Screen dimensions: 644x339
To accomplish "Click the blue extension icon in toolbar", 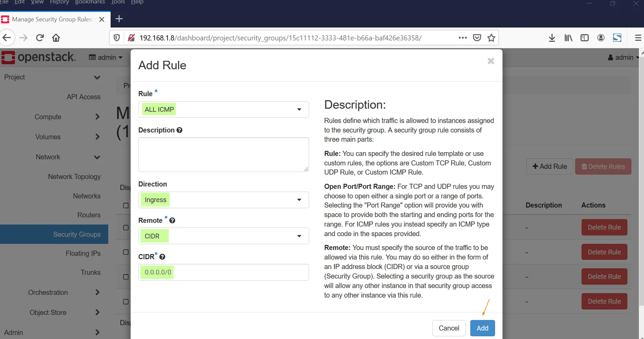I will [x=617, y=38].
